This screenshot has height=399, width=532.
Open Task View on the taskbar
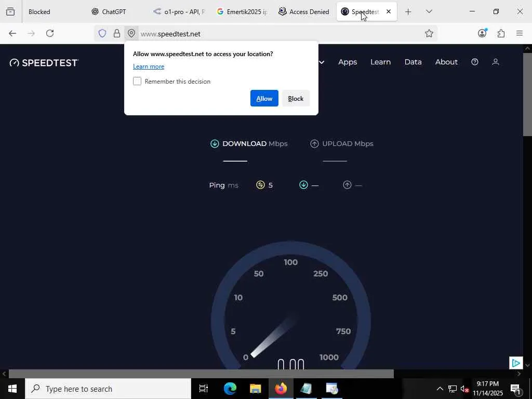pyautogui.click(x=204, y=389)
